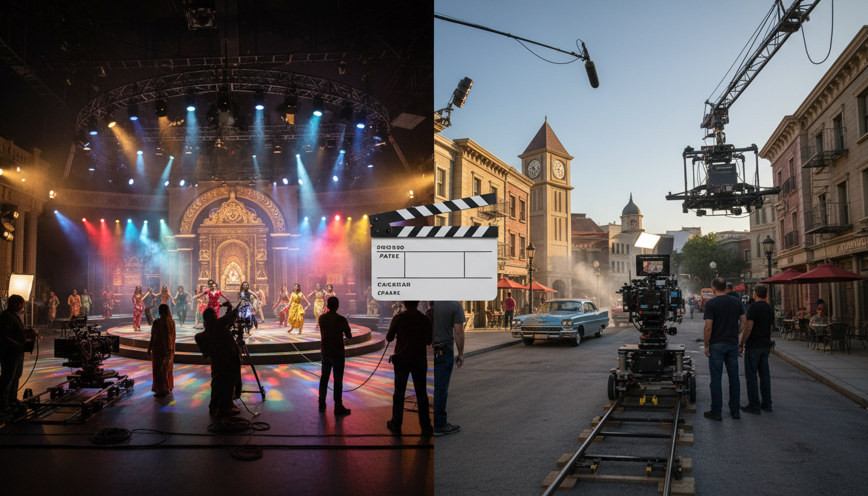Click the coiled cable on the stage floor
Screen dimensions: 868x496
coord(110,436)
